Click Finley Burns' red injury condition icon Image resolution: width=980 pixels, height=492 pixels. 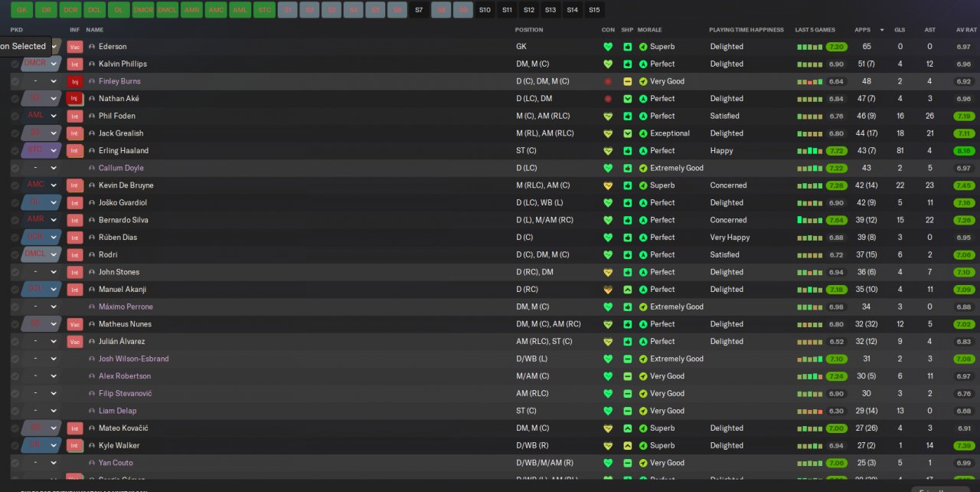(608, 81)
